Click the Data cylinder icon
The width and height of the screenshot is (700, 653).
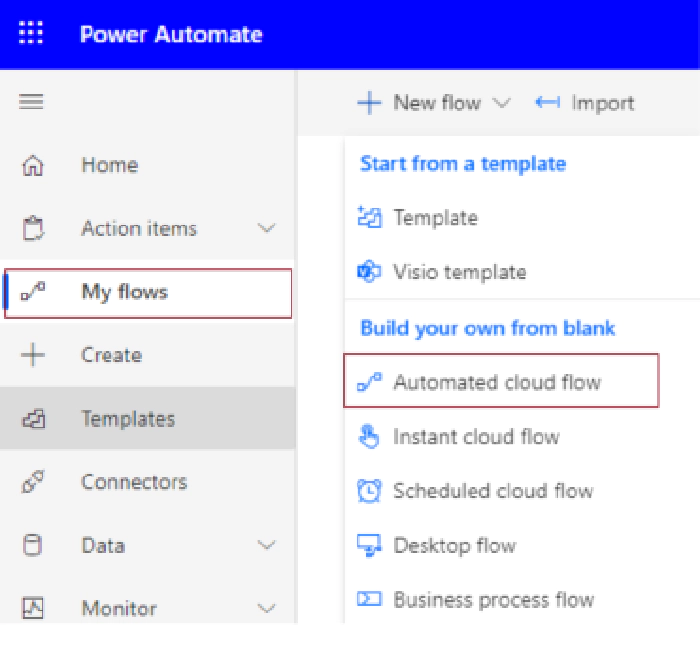coord(33,545)
